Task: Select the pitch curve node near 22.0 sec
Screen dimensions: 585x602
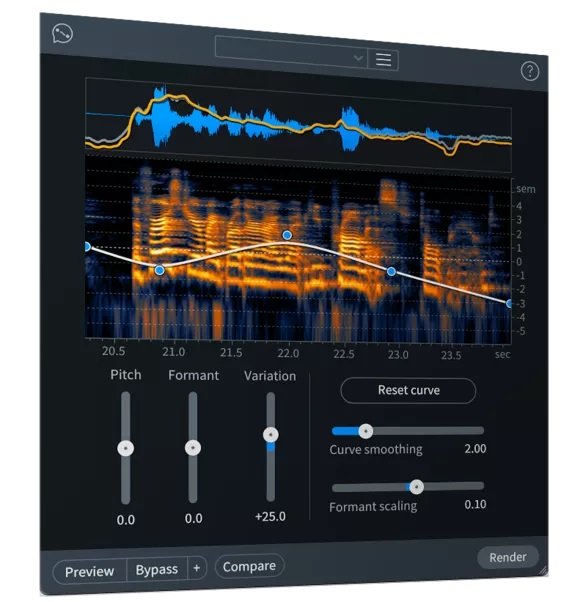Action: [x=287, y=235]
